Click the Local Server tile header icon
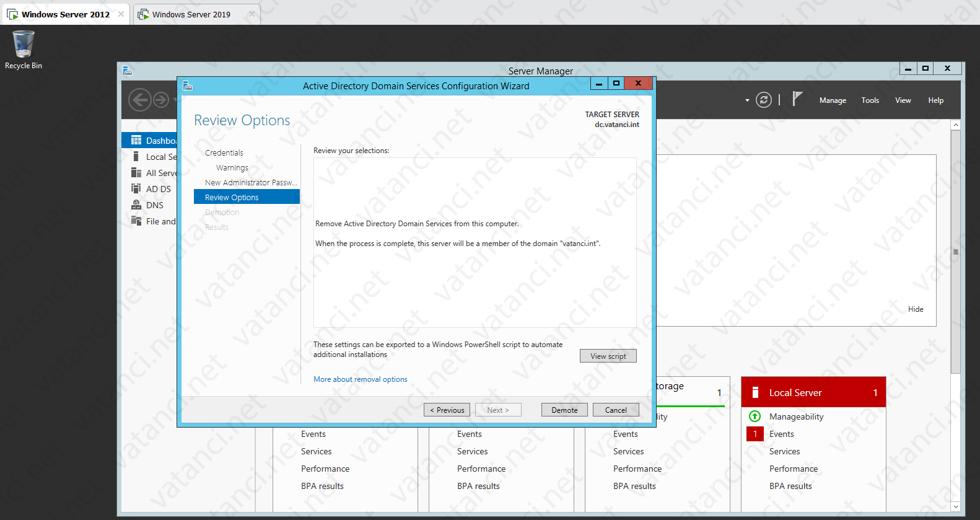The image size is (980, 520). click(x=755, y=392)
